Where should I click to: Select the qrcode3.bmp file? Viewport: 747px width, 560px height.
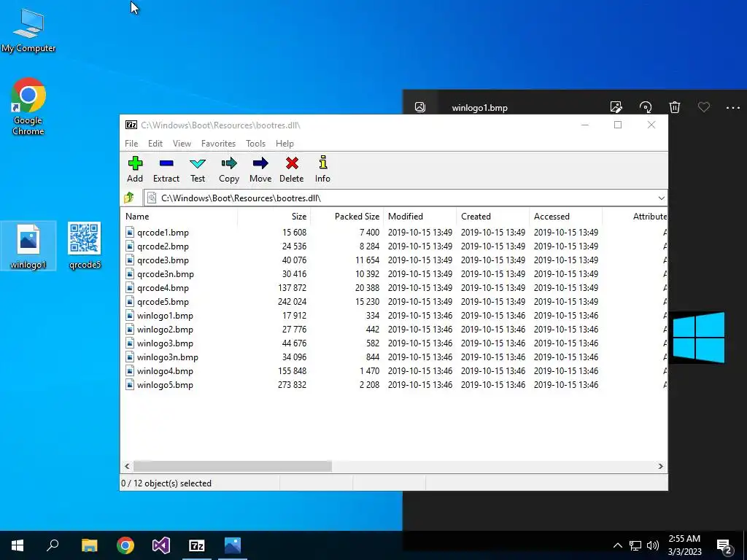tap(163, 260)
